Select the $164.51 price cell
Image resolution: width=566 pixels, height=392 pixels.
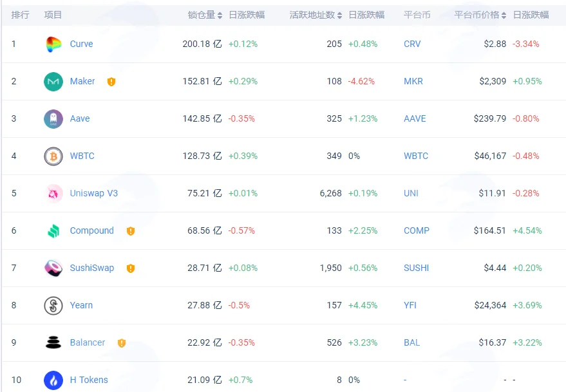(x=490, y=230)
